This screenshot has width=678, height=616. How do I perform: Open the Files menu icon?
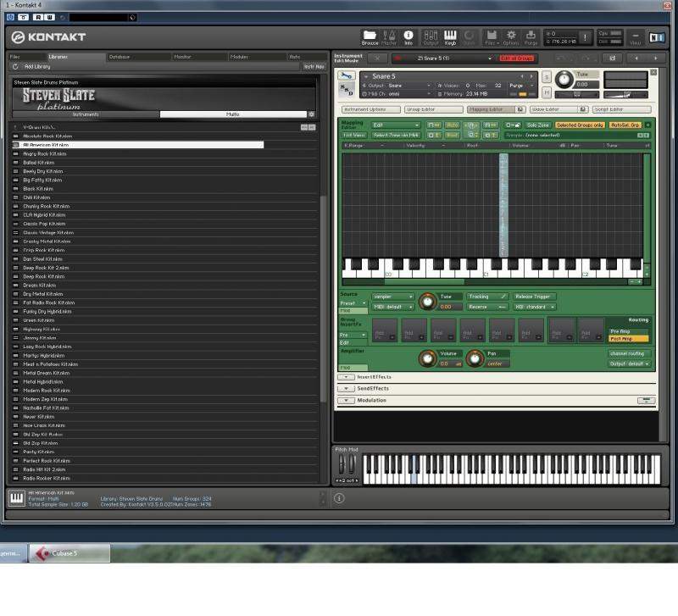[492, 36]
